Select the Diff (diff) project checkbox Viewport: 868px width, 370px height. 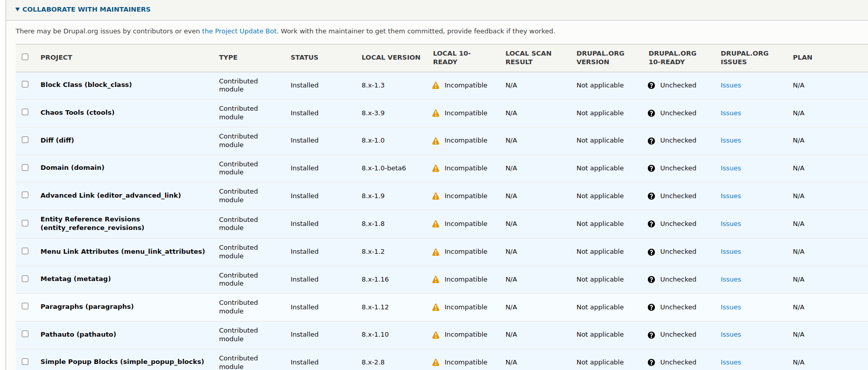pyautogui.click(x=25, y=140)
